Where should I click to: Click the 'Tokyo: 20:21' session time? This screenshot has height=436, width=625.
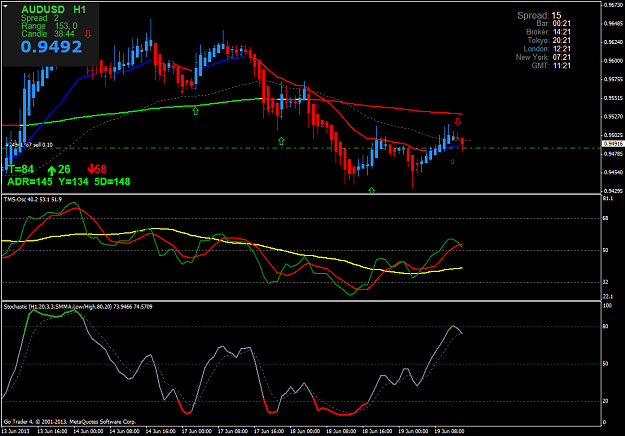pos(549,41)
